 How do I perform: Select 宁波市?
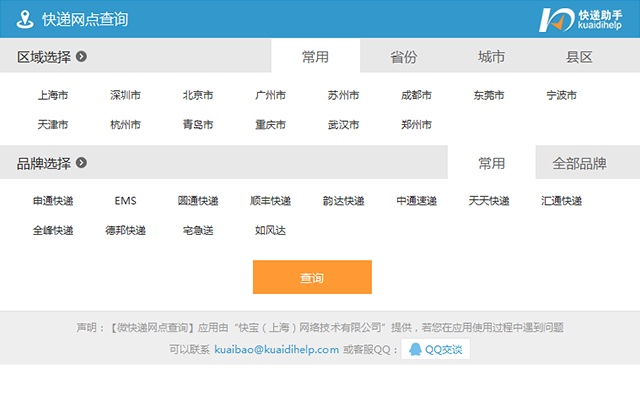(x=561, y=95)
